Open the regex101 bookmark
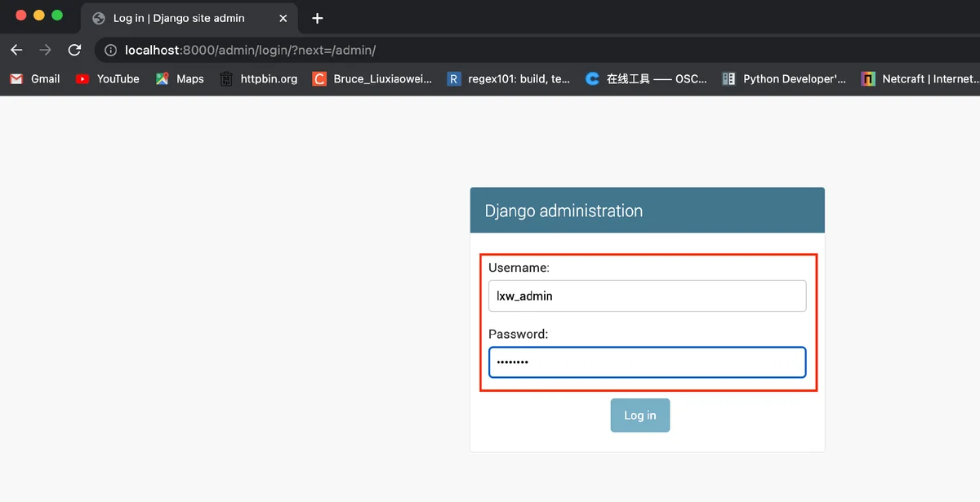Viewport: 980px width, 502px height. (509, 78)
